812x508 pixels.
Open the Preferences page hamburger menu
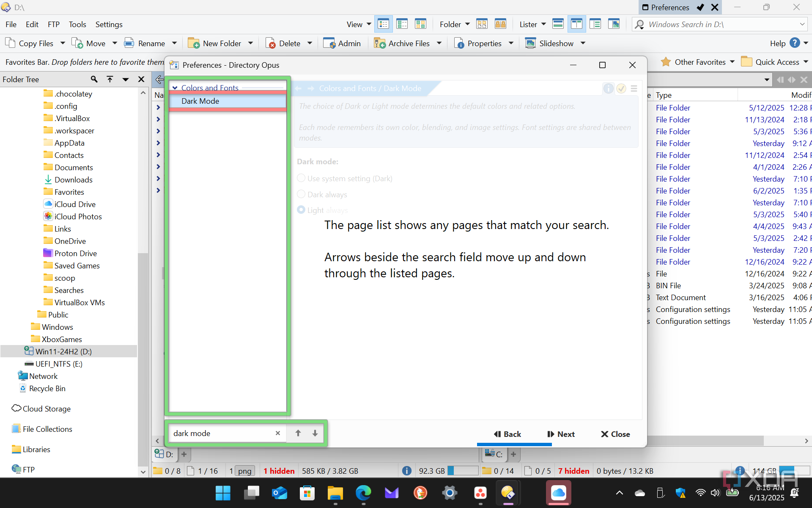[x=634, y=88]
